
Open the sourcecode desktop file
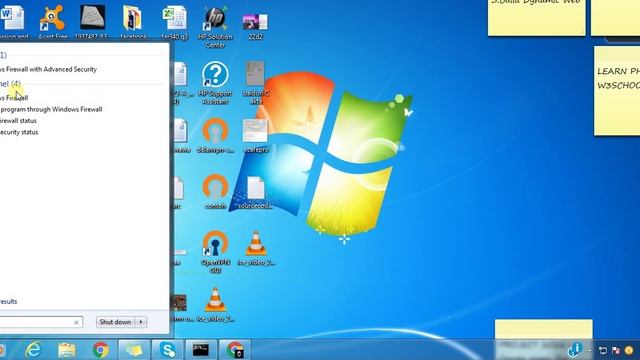click(256, 192)
